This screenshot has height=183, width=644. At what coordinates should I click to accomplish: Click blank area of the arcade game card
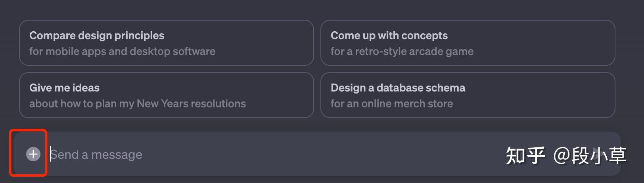coord(547,43)
